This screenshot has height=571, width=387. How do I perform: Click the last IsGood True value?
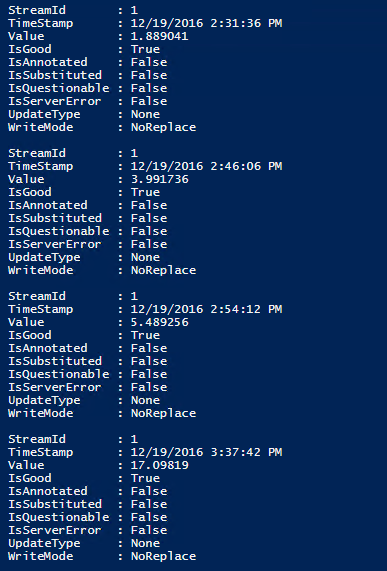point(145,478)
